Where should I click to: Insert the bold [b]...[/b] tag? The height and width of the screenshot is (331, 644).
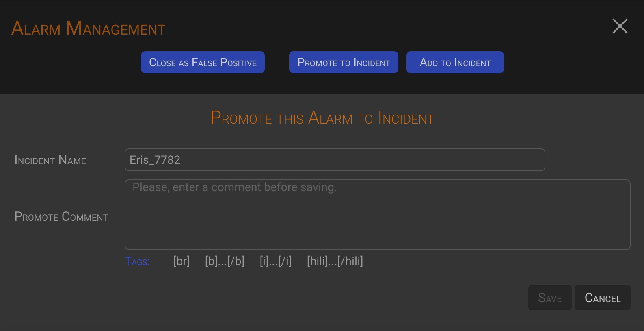225,261
